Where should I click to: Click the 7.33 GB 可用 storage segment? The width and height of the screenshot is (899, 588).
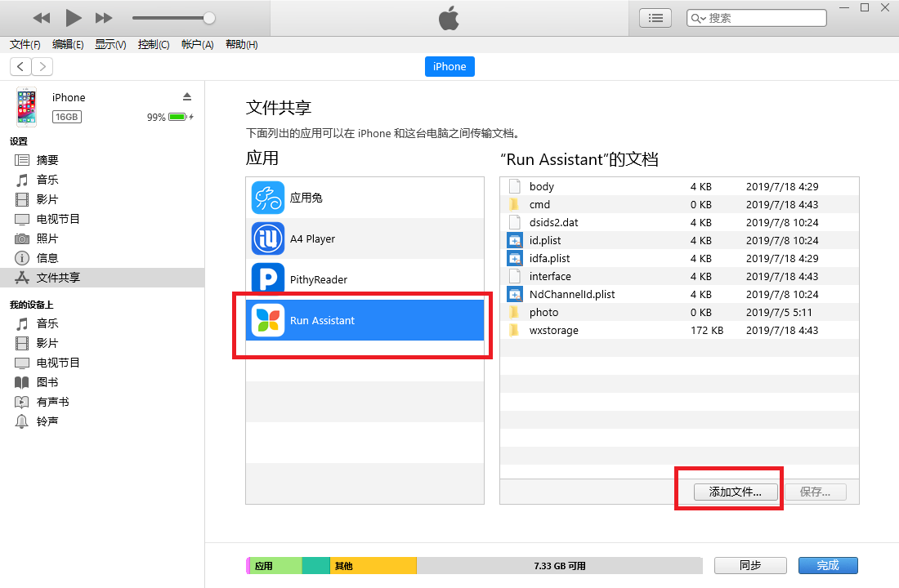click(560, 566)
